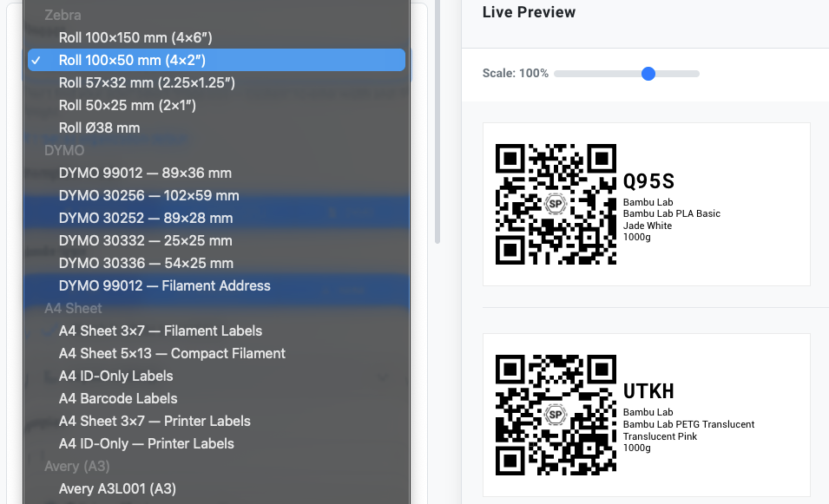Click the Jade White color text

647,226
